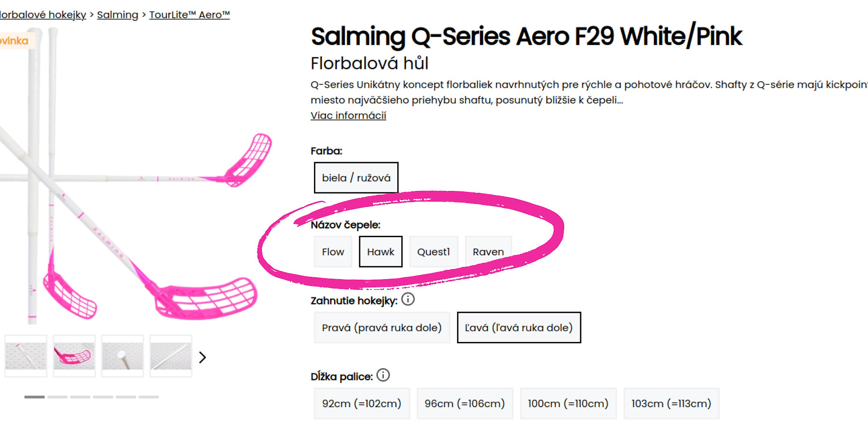Viewport: 868px width, 434px height.
Task: Select the 103cm (=113cm) length
Action: [671, 404]
